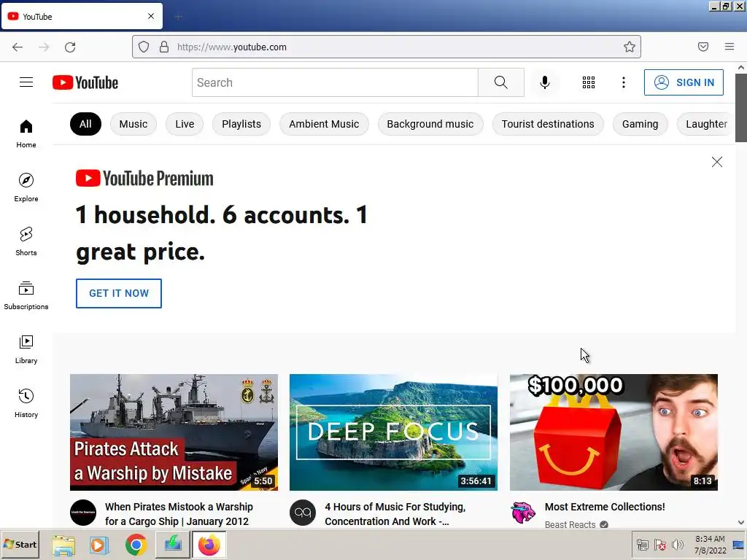Select the Playlists filter chip
Screen dimensions: 747x560
[x=241, y=124]
